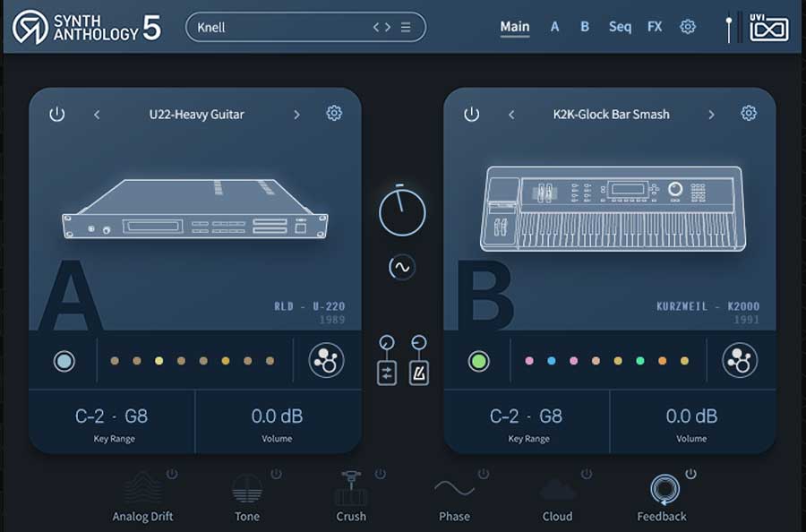
Task: Select next sound for layer B
Action: [711, 115]
